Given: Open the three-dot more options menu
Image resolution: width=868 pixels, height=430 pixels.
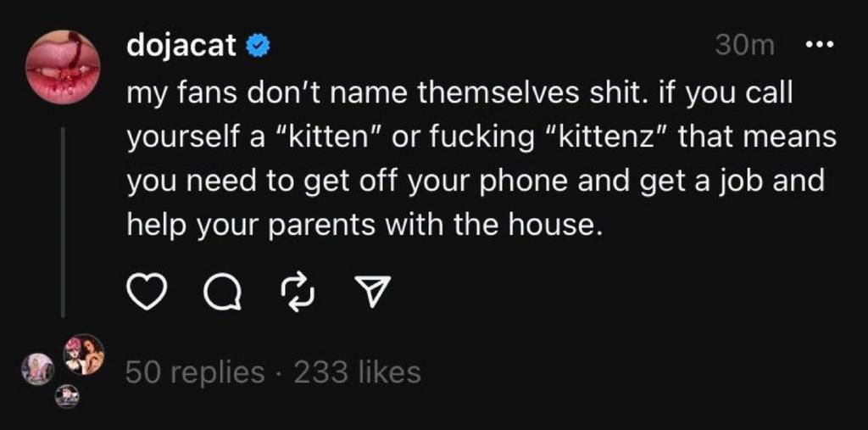Looking at the screenshot, I should pyautogui.click(x=820, y=45).
